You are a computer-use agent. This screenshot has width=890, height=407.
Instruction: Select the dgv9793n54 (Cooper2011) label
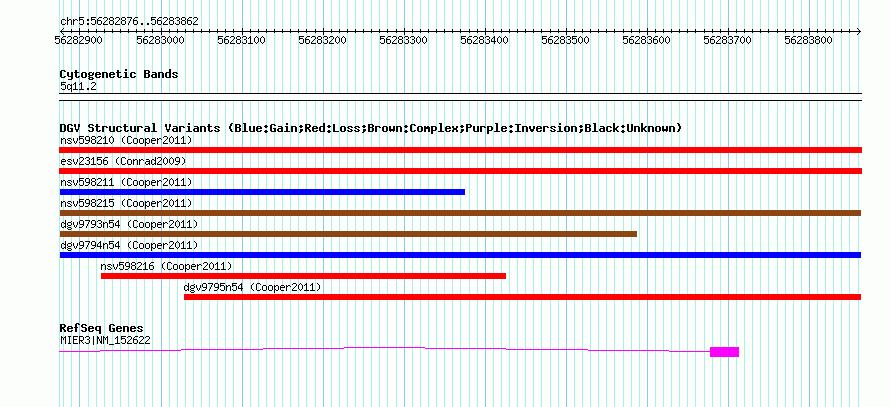point(129,224)
